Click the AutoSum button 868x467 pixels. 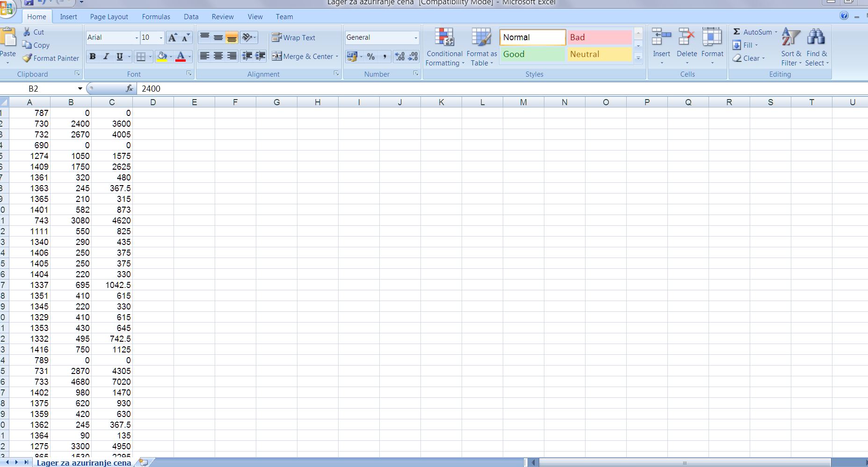pyautogui.click(x=753, y=32)
